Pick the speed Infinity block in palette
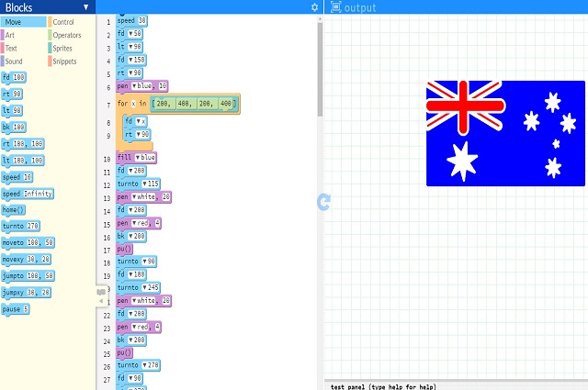The image size is (588, 390). click(x=28, y=194)
